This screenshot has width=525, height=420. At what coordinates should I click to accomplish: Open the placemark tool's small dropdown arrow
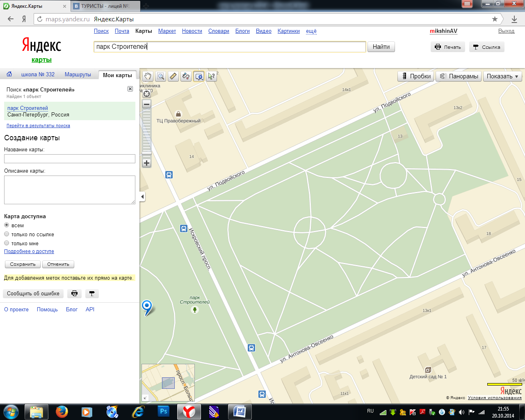202,79
